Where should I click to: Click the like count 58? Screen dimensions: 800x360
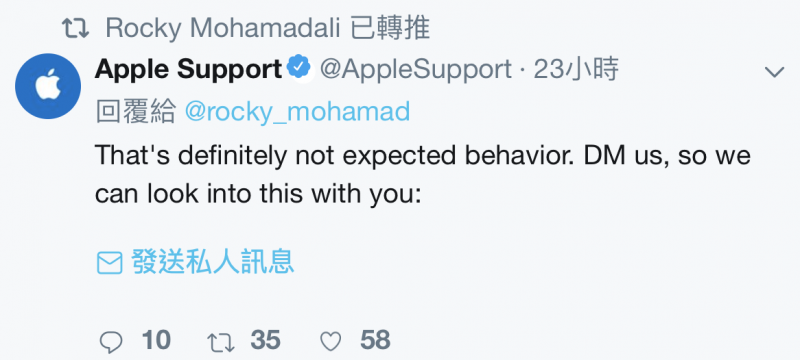pos(376,340)
